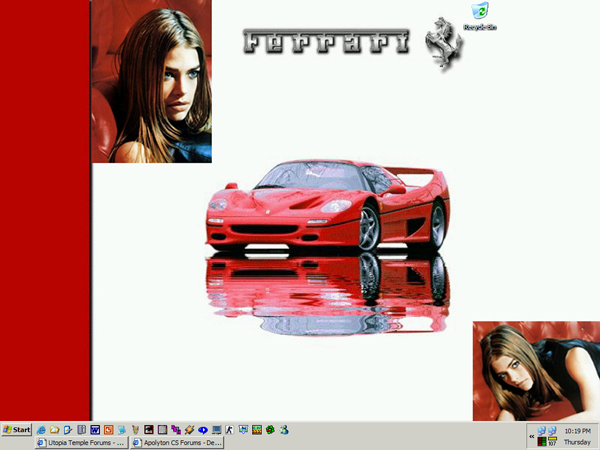
Task: Launch PowerPoint orange icon in Quick Launch
Action: [108, 430]
